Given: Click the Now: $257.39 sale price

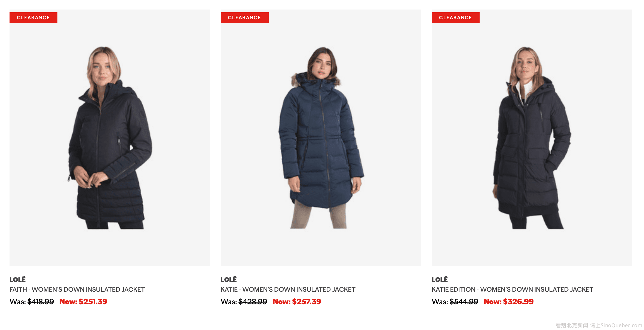Looking at the screenshot, I should [297, 301].
